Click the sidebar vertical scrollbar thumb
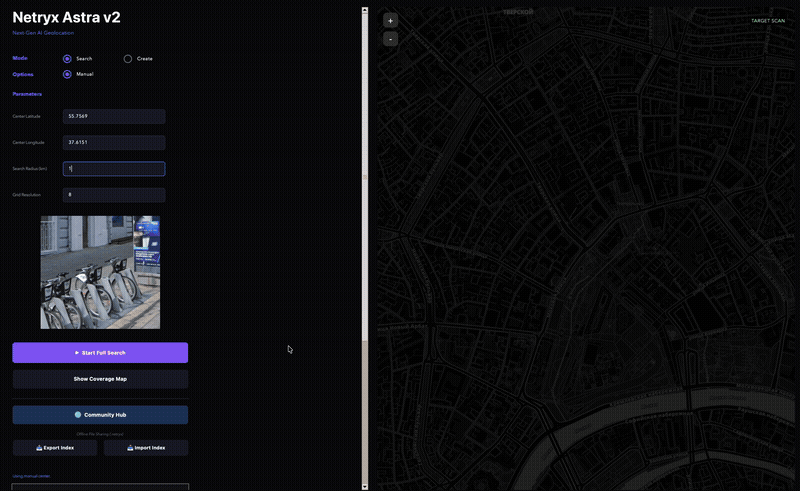This screenshot has width=800, height=491. 364,177
